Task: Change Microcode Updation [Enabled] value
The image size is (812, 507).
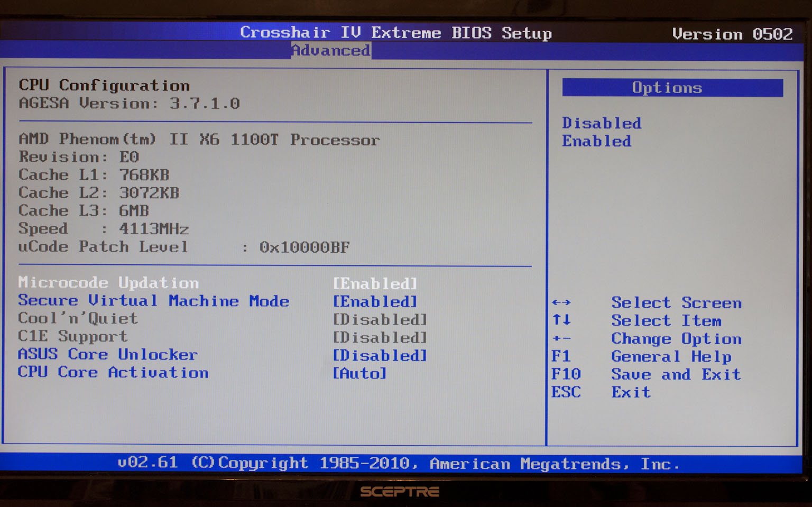Action: 375,284
